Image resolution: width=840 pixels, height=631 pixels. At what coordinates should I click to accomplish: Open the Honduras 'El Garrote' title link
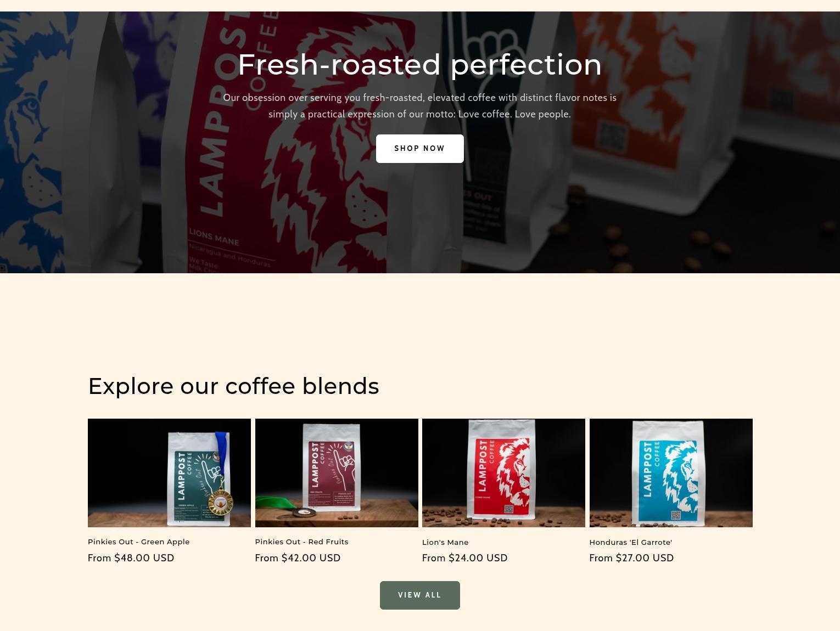pos(630,542)
